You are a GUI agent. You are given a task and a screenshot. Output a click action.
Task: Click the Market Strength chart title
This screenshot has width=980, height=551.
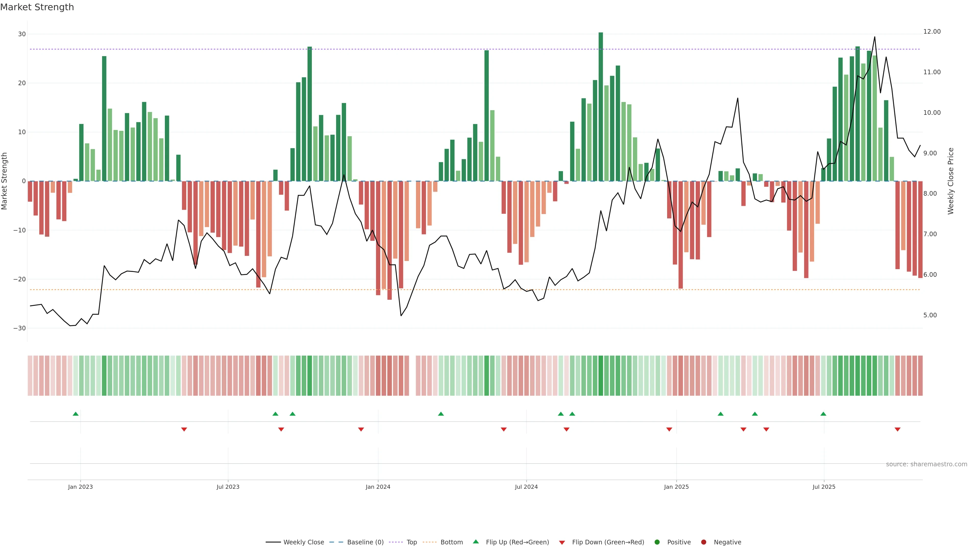pyautogui.click(x=37, y=7)
